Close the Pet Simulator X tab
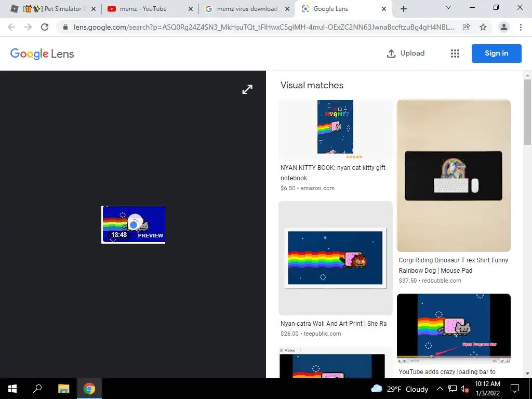 click(94, 9)
